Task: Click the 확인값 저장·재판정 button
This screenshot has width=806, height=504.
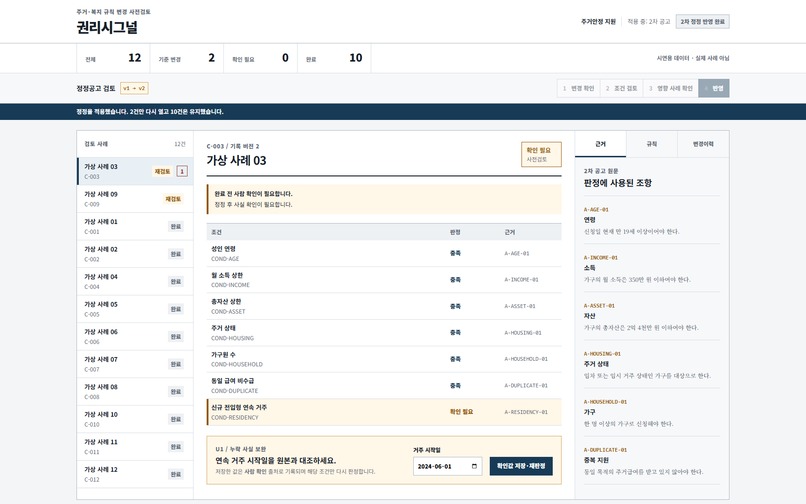Action: point(521,466)
